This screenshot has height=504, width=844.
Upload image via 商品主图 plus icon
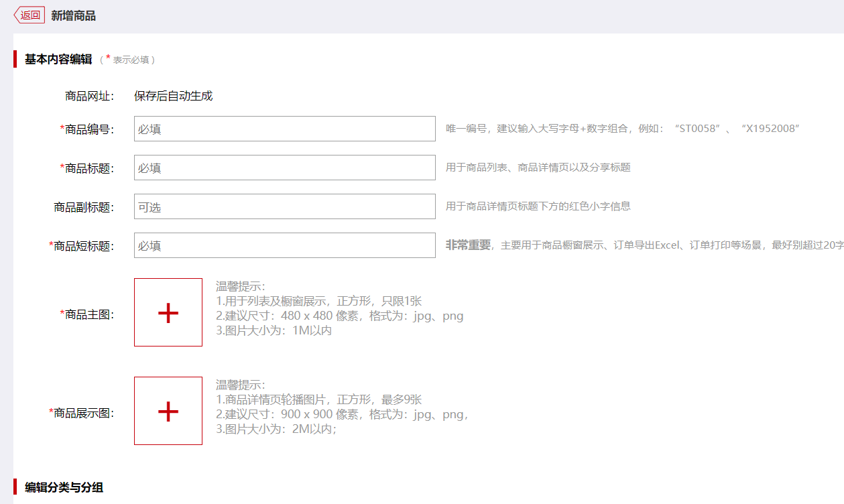point(168,312)
